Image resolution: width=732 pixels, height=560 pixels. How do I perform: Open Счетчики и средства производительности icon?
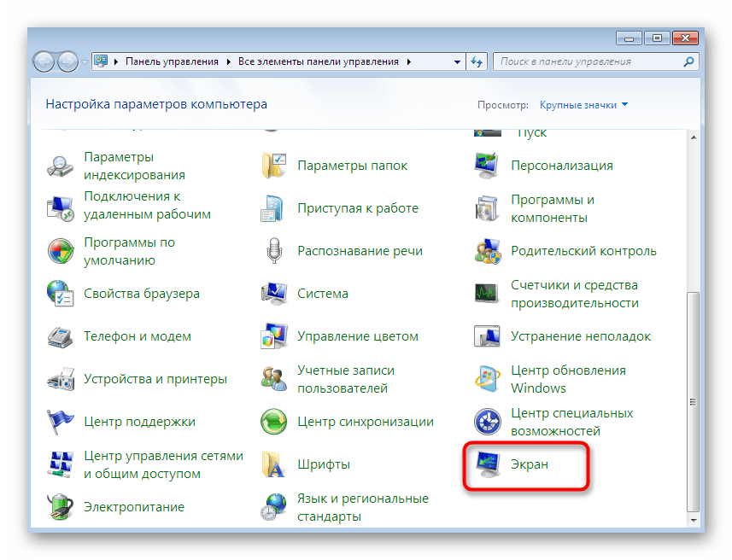[x=488, y=294]
